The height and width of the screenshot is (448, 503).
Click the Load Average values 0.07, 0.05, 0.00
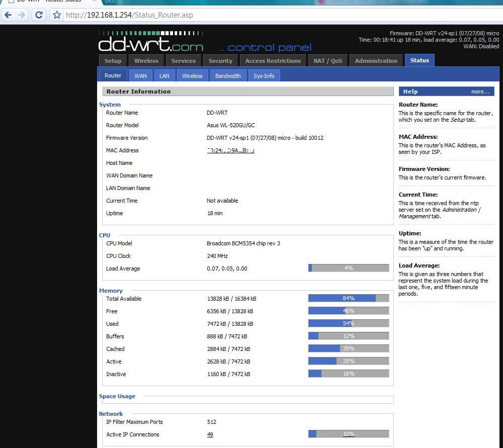click(x=227, y=268)
